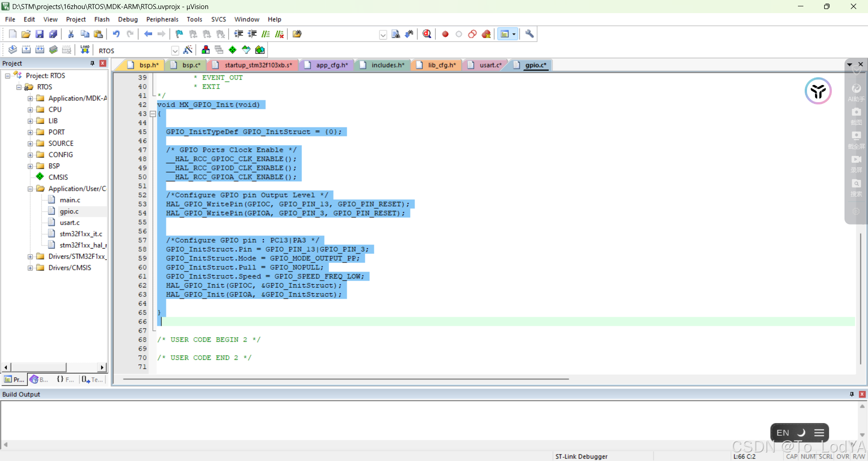Open window layout dropdown arrow
This screenshot has width=868, height=461.
click(514, 34)
